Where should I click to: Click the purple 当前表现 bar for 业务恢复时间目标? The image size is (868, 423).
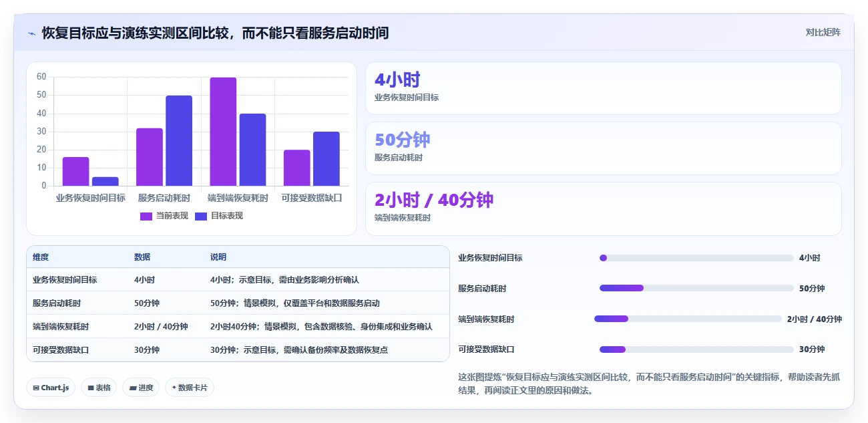(75, 171)
